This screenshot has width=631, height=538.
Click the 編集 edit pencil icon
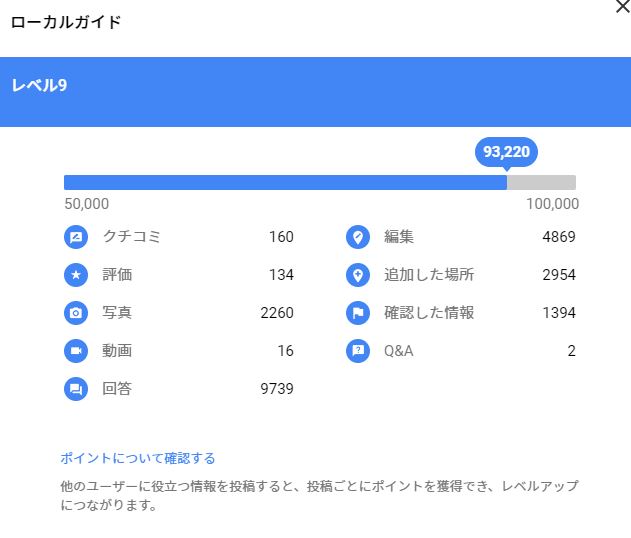point(357,238)
